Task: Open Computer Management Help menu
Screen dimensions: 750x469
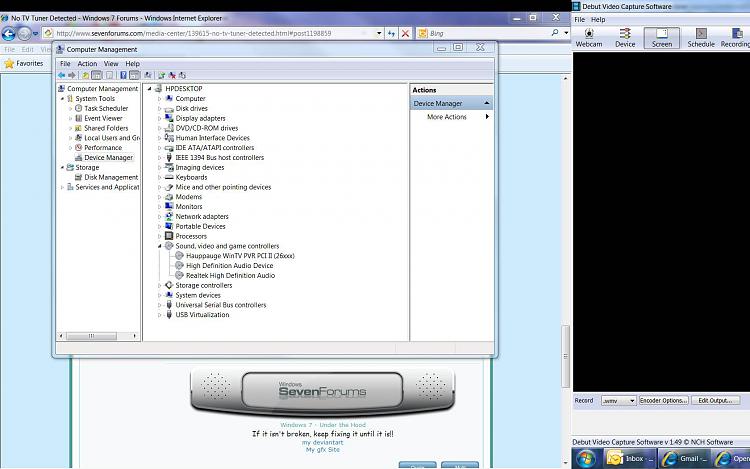Action: coord(132,64)
